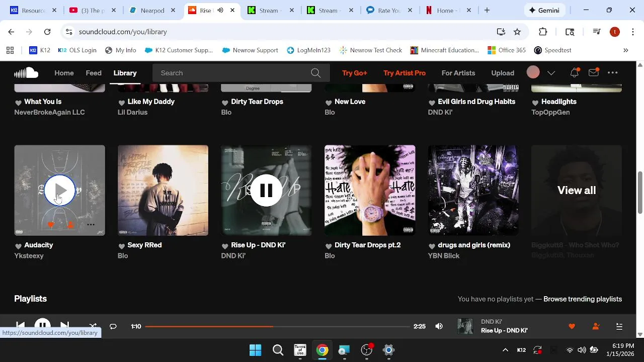644x362 pixels.
Task: Open the Sexy RRed album artwork
Action: pyautogui.click(x=163, y=190)
